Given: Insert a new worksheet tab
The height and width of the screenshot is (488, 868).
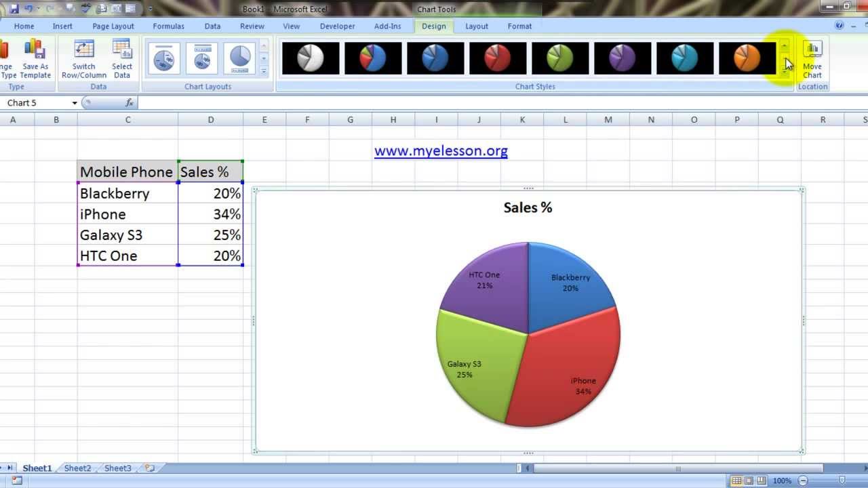Looking at the screenshot, I should (150, 468).
